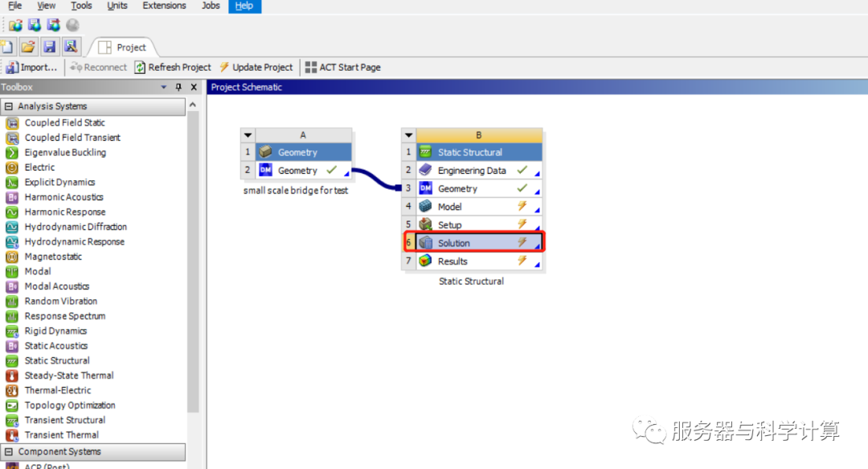Click the Save project icon

pos(49,47)
